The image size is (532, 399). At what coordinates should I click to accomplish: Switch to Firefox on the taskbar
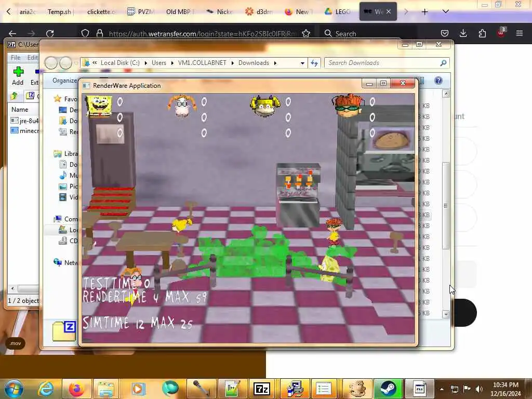[x=76, y=389]
